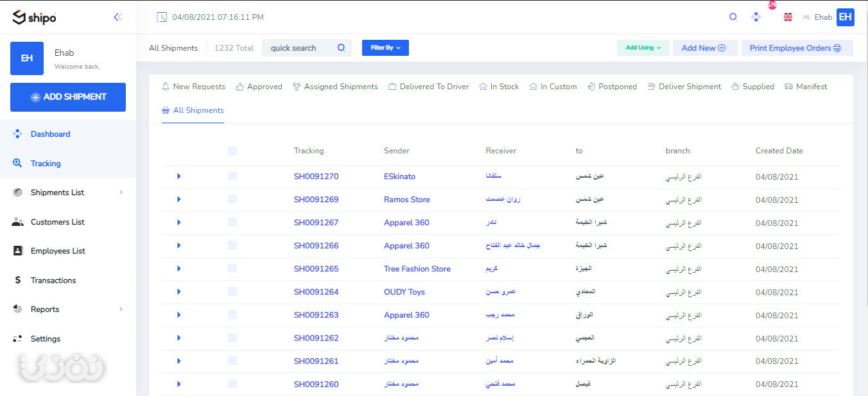Check the box for shipment SH0091265
Screen dimensions: 868x396
[x=232, y=268]
